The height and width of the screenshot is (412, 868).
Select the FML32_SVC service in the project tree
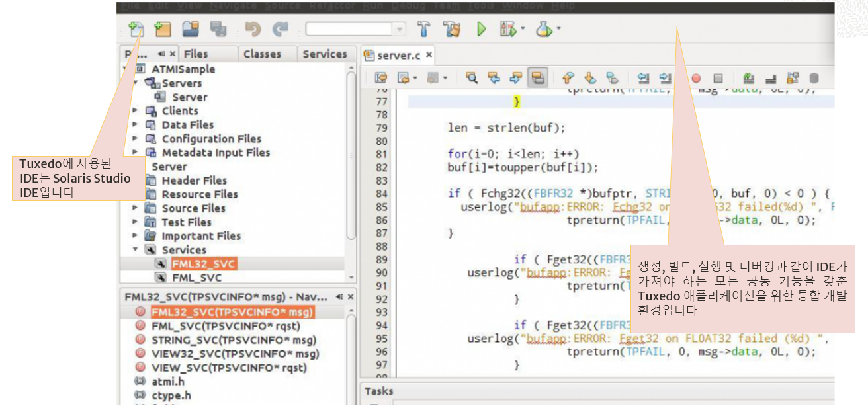click(203, 264)
